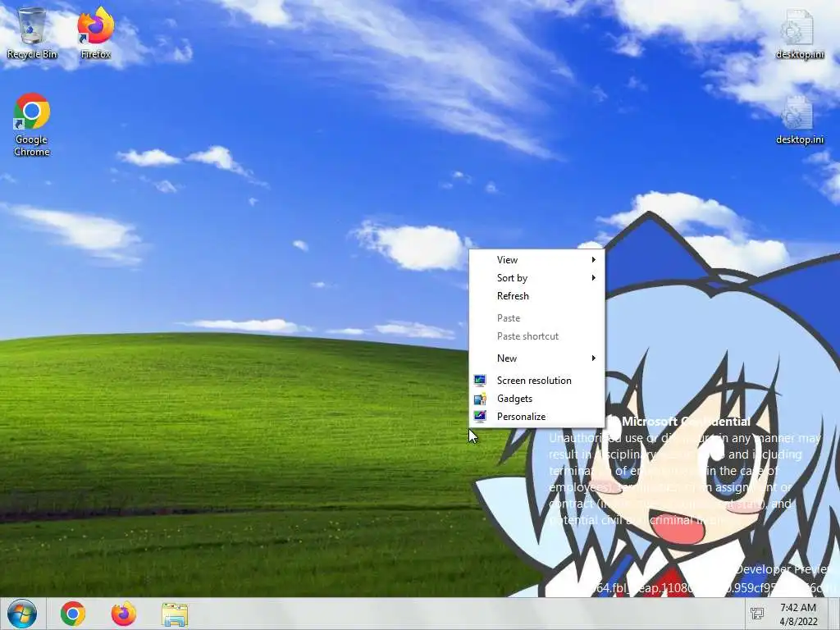840x630 pixels.
Task: Expand the New submenu
Action: tap(536, 358)
